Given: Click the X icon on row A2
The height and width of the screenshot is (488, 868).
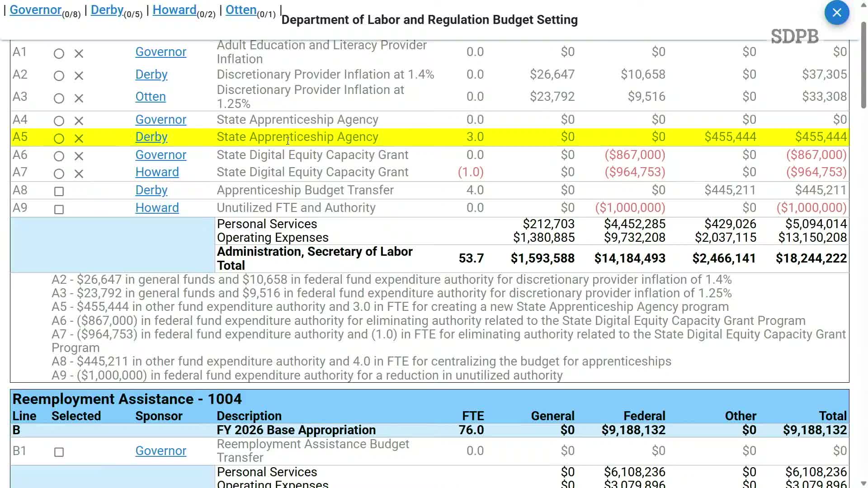Looking at the screenshot, I should [x=79, y=76].
